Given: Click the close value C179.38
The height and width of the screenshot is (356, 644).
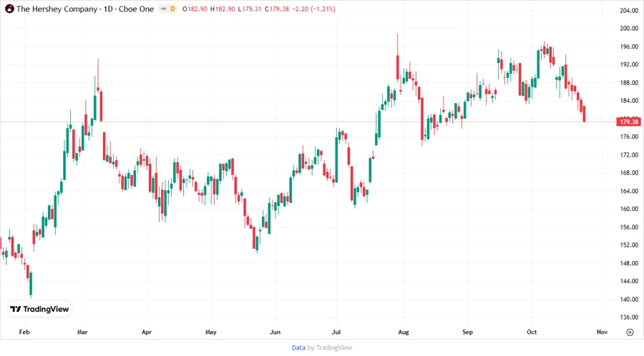Looking at the screenshot, I should point(277,9).
